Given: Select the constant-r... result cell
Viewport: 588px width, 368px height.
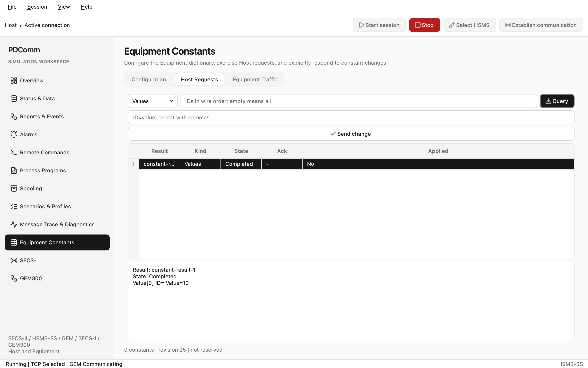Looking at the screenshot, I should click(x=159, y=164).
